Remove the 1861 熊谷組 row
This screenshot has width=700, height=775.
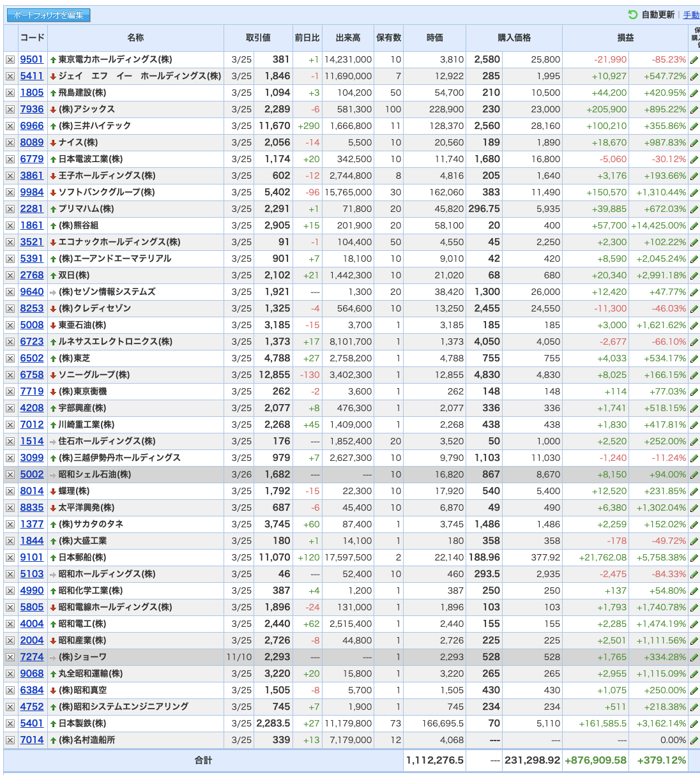[x=10, y=225]
